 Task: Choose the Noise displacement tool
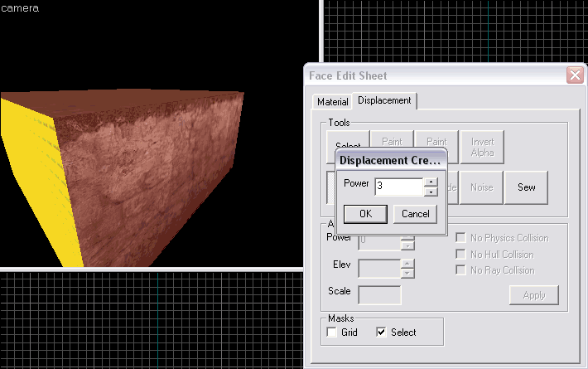click(481, 187)
